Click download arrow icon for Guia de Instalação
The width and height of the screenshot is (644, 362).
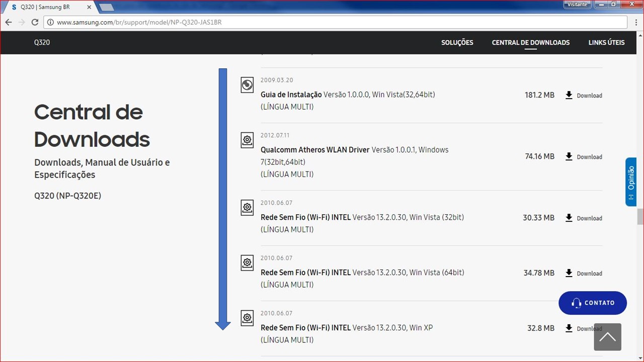tap(569, 95)
